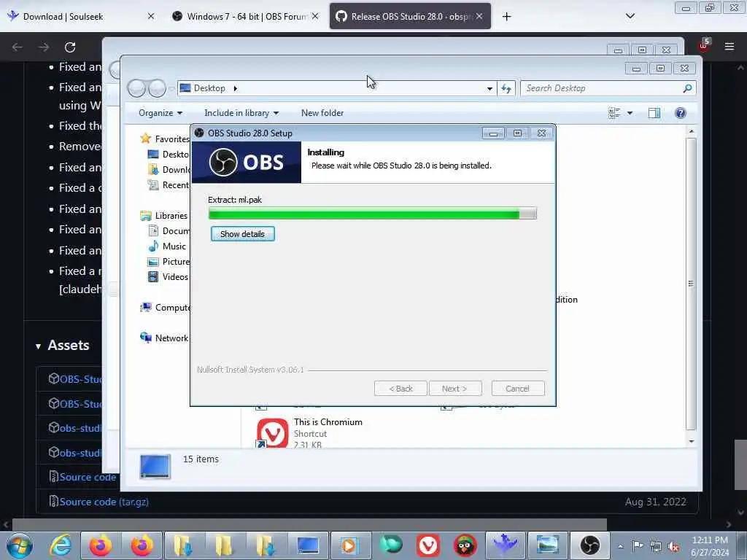Click Cancel in the OBS Studio 28.0 Setup
Image resolution: width=747 pixels, height=560 pixels.
coord(517,389)
